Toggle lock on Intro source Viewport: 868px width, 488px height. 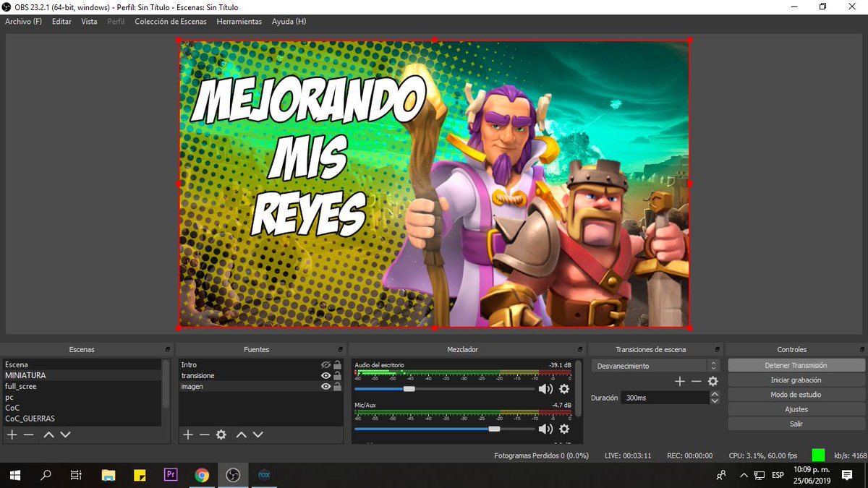[x=337, y=365]
